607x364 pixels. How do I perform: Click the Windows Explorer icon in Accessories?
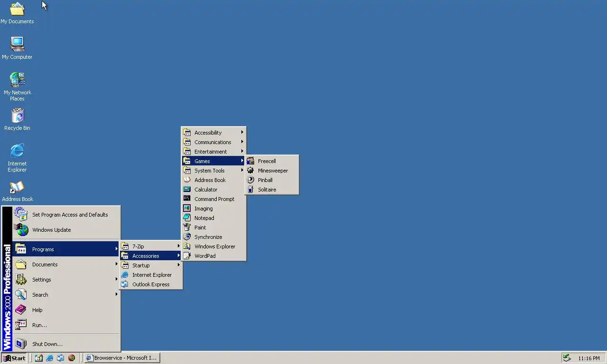click(x=187, y=246)
